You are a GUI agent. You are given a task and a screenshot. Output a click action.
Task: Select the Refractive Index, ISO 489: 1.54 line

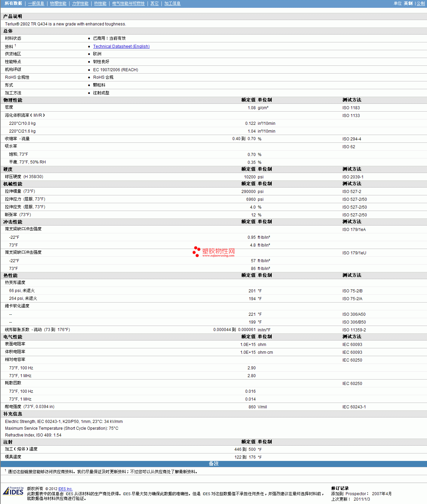[x=33, y=435]
